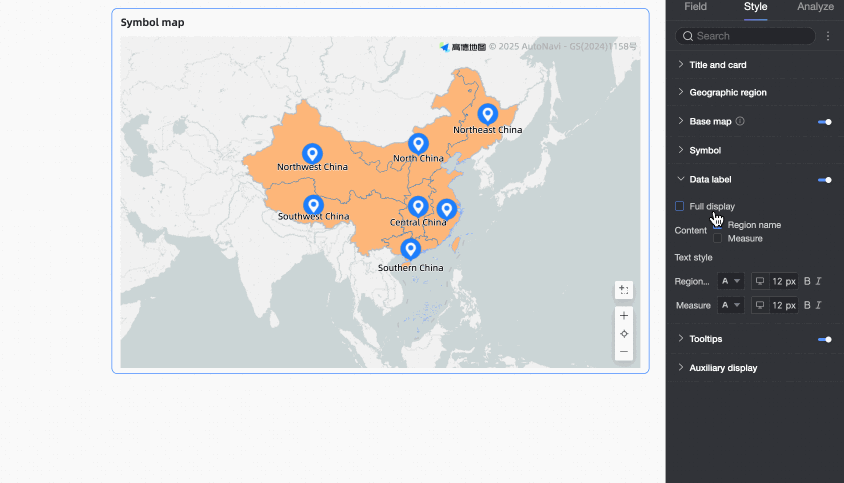Click the Search input field

click(745, 36)
